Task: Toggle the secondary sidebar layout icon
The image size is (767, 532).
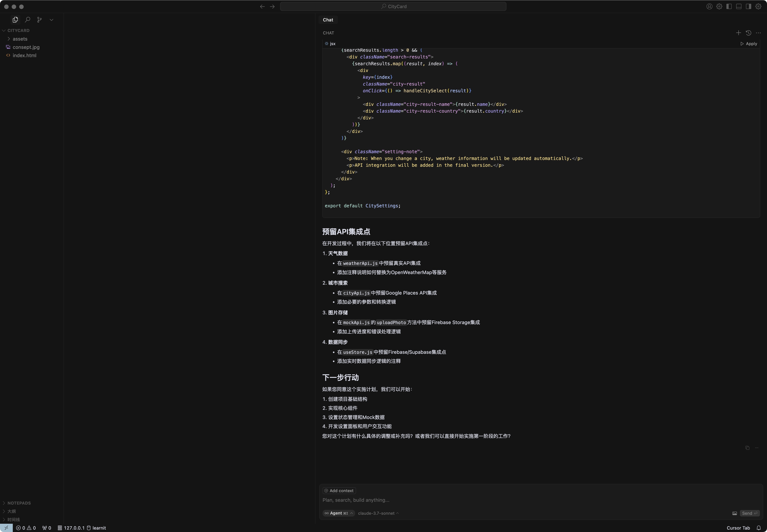Action: (748, 6)
